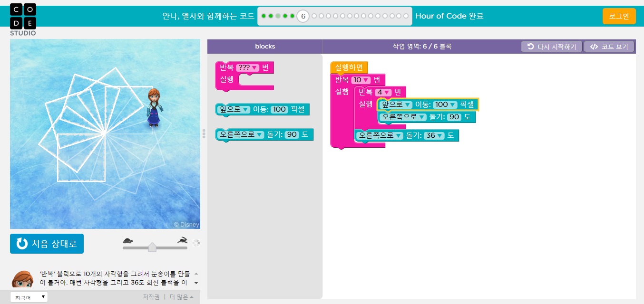
Task: Select current puzzle 6 bubble
Action: 303,16
